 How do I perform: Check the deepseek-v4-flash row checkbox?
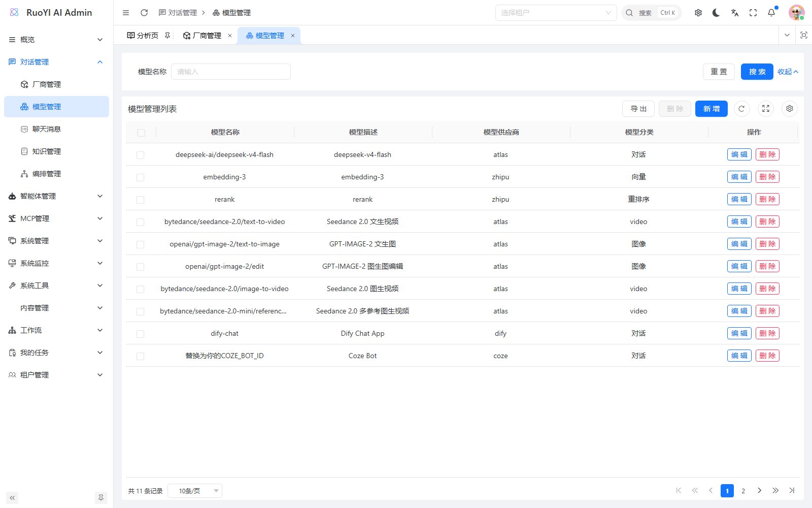click(141, 155)
